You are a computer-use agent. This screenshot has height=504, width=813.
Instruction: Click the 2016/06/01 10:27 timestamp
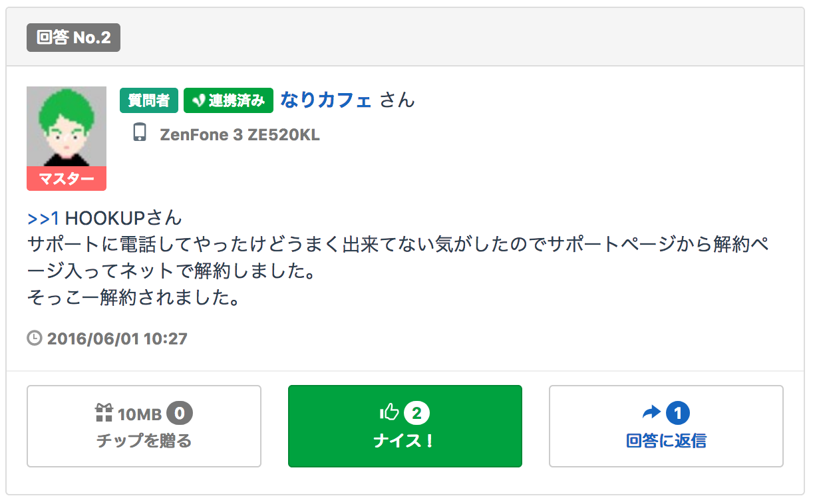117,339
